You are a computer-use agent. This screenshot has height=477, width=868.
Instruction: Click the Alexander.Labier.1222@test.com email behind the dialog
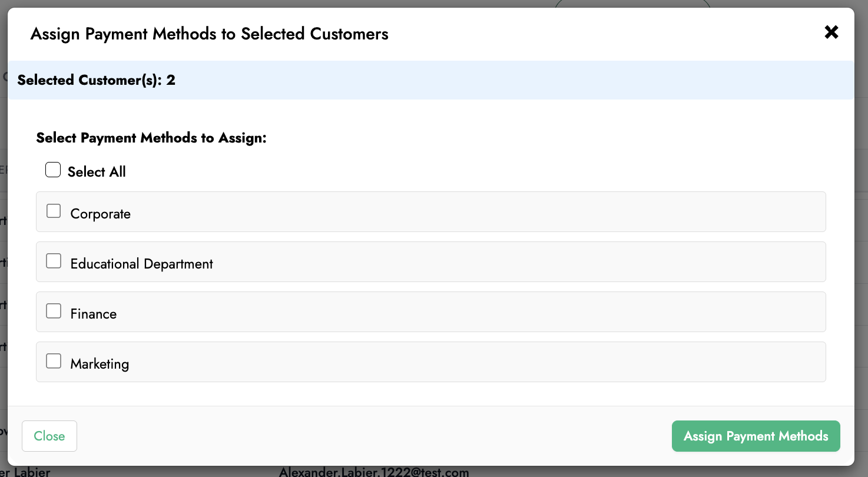pyautogui.click(x=374, y=472)
